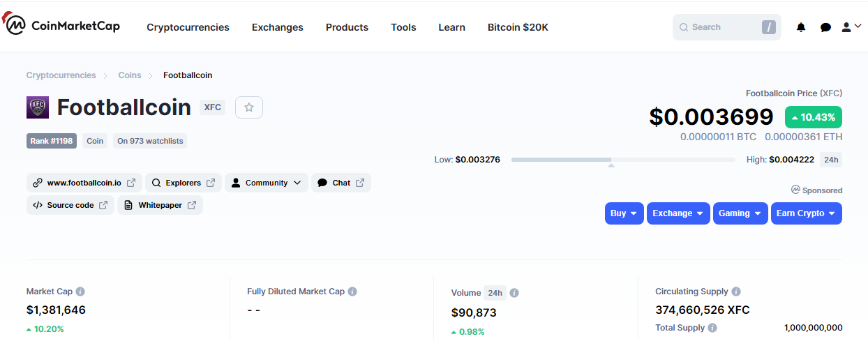Click the low-high price range slider
This screenshot has height=348, width=868.
click(623, 160)
